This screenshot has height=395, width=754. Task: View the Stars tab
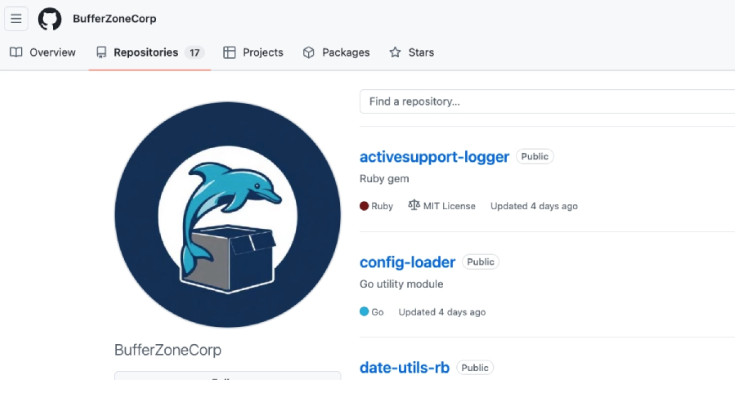tap(412, 52)
